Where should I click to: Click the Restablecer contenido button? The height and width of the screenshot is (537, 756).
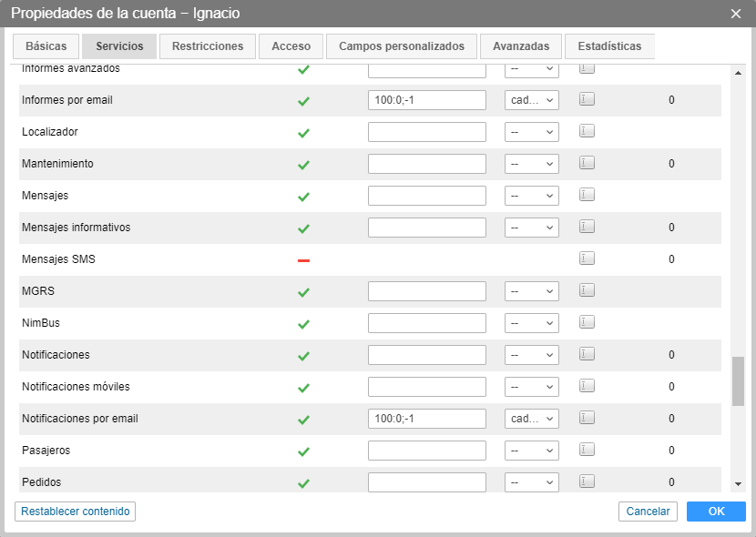pyautogui.click(x=76, y=512)
